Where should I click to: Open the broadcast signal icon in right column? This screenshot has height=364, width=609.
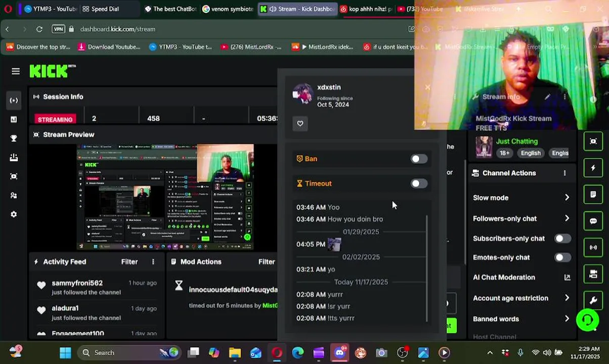click(x=593, y=247)
